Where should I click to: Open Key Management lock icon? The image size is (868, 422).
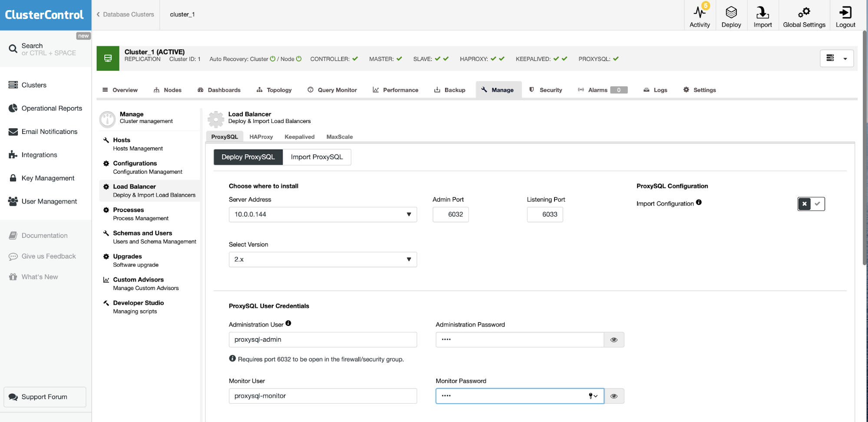point(13,178)
